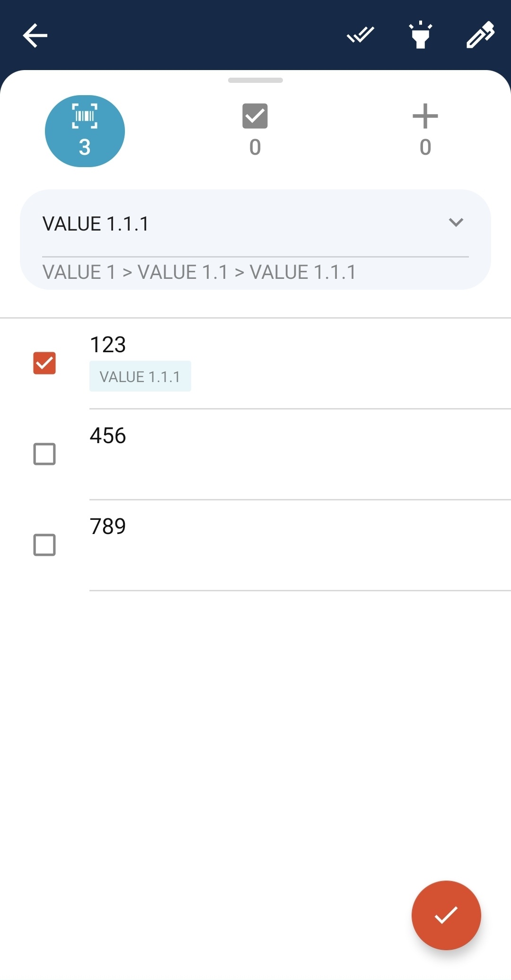Uncheck the checkbox for item 123
This screenshot has width=511, height=980.
coord(44,363)
